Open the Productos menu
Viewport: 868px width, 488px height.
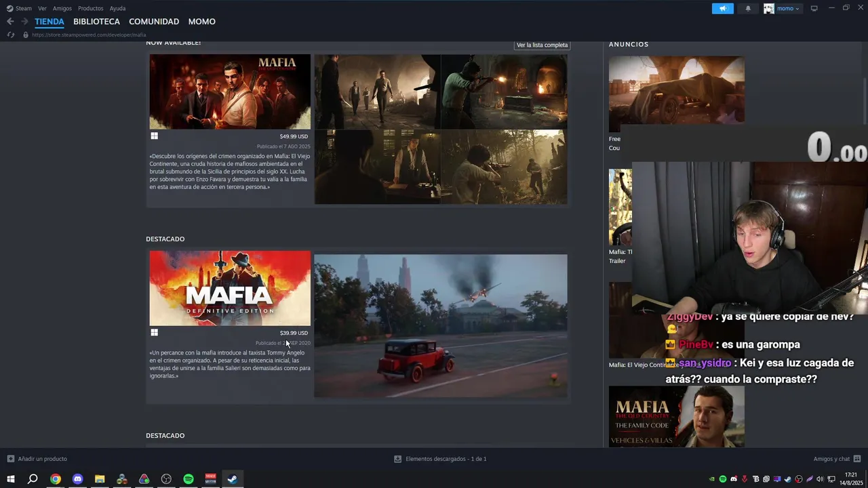[91, 8]
